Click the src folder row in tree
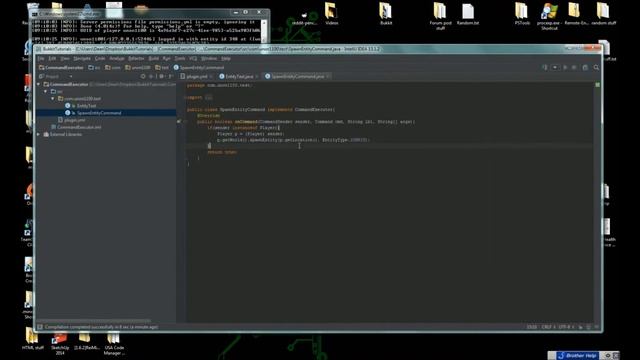Screen dimensions: 640x360 pos(106,91)
